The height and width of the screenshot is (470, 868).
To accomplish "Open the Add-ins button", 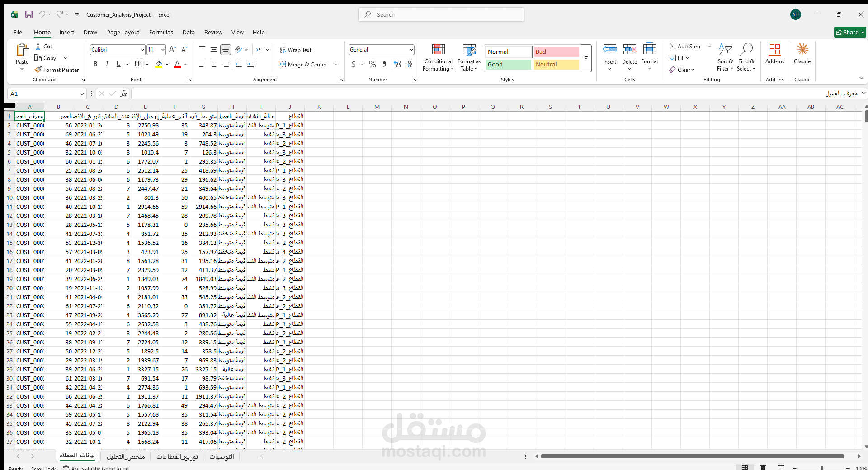I will 775,53.
